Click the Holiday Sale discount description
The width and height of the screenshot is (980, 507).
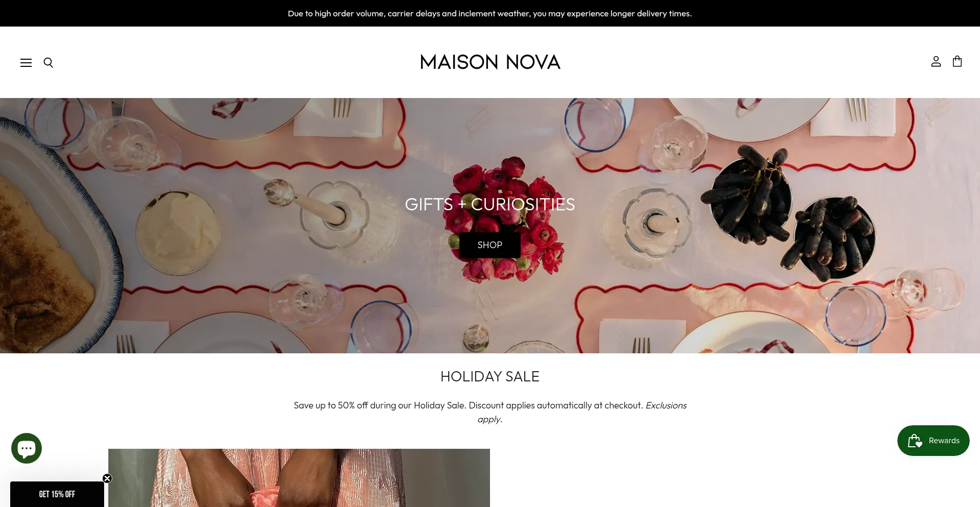[x=490, y=412]
